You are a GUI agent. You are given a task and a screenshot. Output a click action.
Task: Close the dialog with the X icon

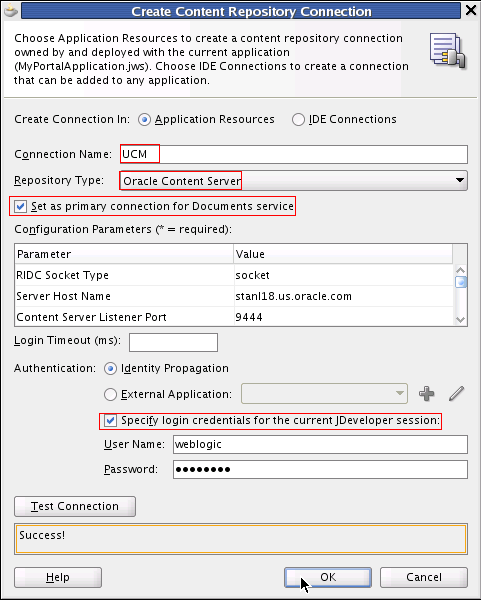(x=471, y=10)
